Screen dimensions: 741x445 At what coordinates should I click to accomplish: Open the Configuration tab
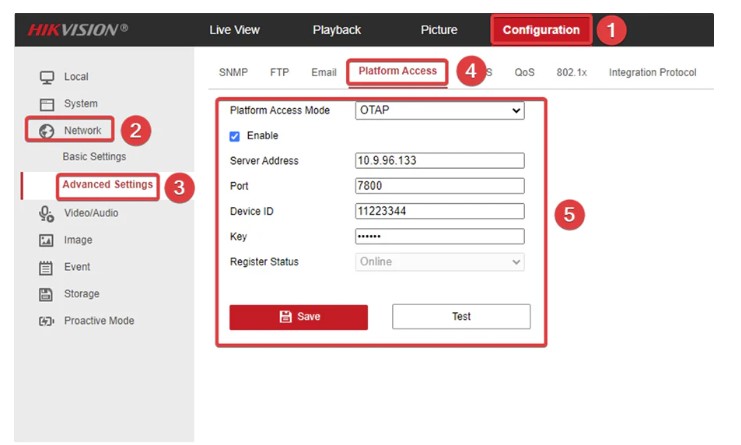(x=541, y=30)
